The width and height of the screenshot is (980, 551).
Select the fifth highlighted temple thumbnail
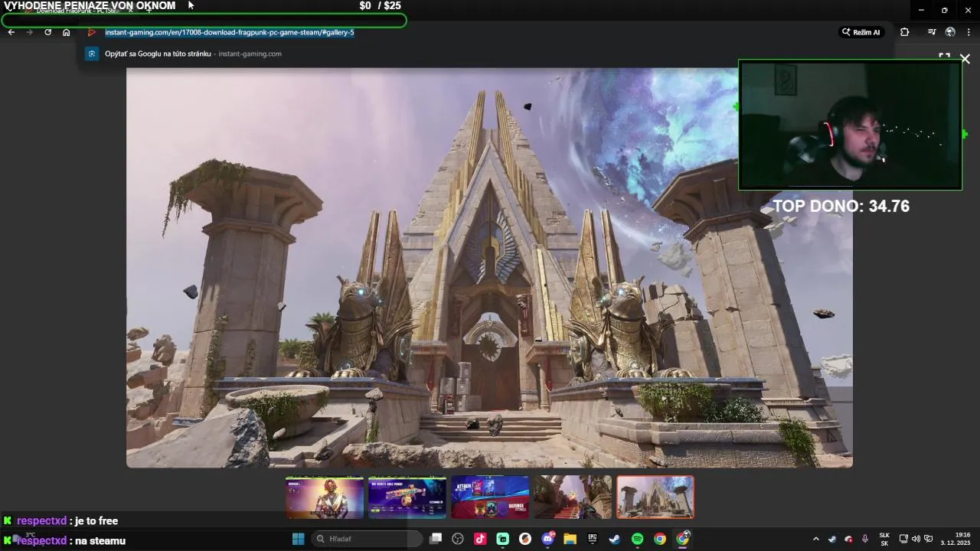[x=655, y=497]
